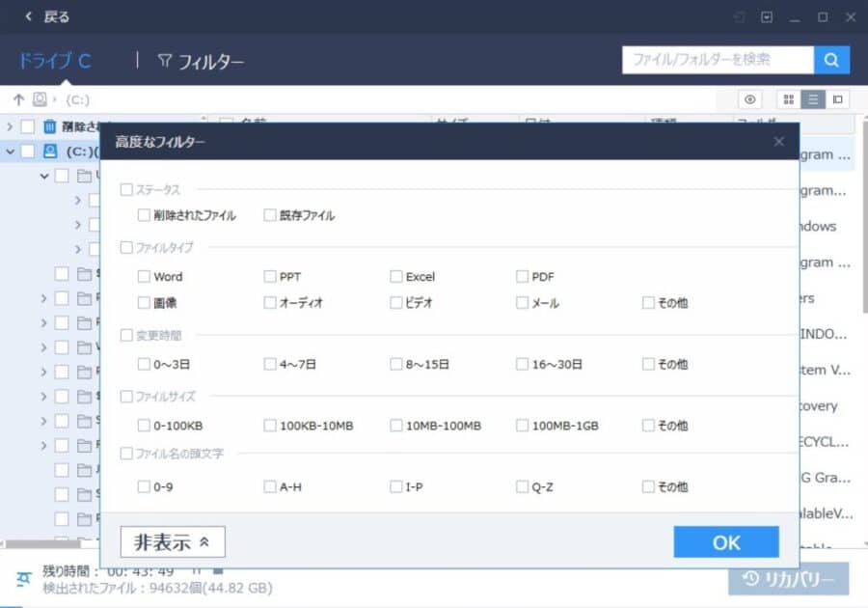
Task: Check the 10MB-100MB size option
Action: pyautogui.click(x=395, y=426)
